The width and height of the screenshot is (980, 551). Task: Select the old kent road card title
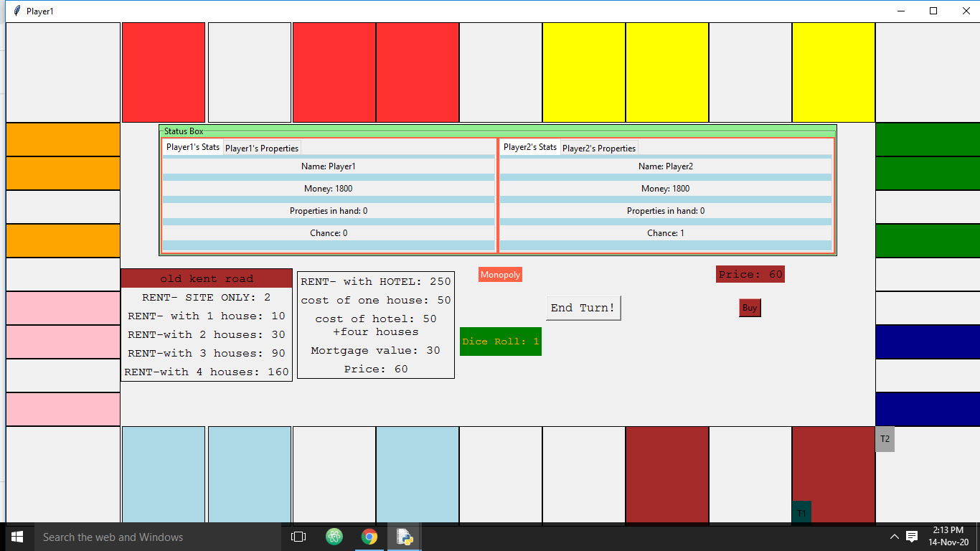(207, 278)
